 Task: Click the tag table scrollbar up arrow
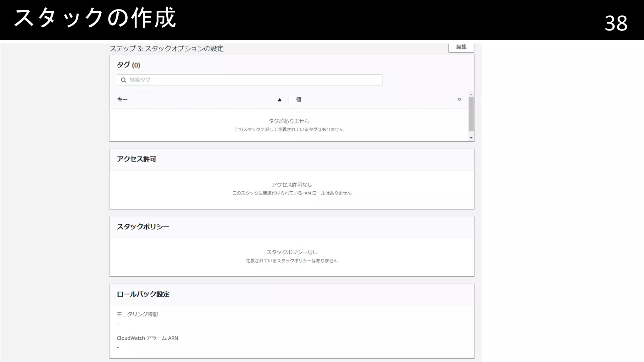471,94
